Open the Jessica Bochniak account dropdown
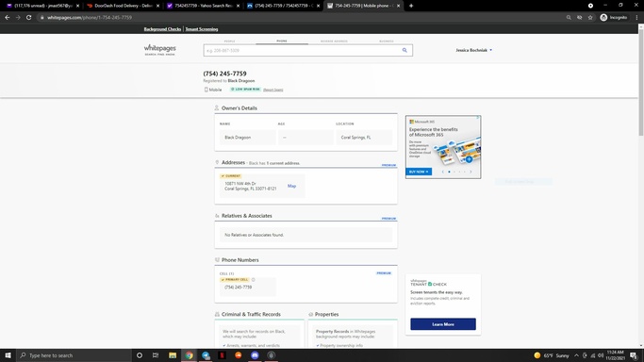644x362 pixels. 473,50
